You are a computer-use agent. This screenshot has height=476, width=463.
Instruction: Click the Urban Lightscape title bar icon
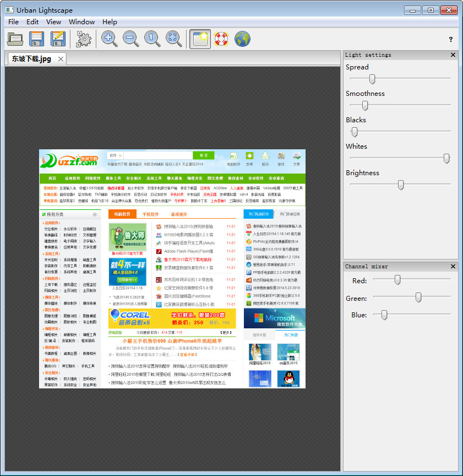click(9, 10)
